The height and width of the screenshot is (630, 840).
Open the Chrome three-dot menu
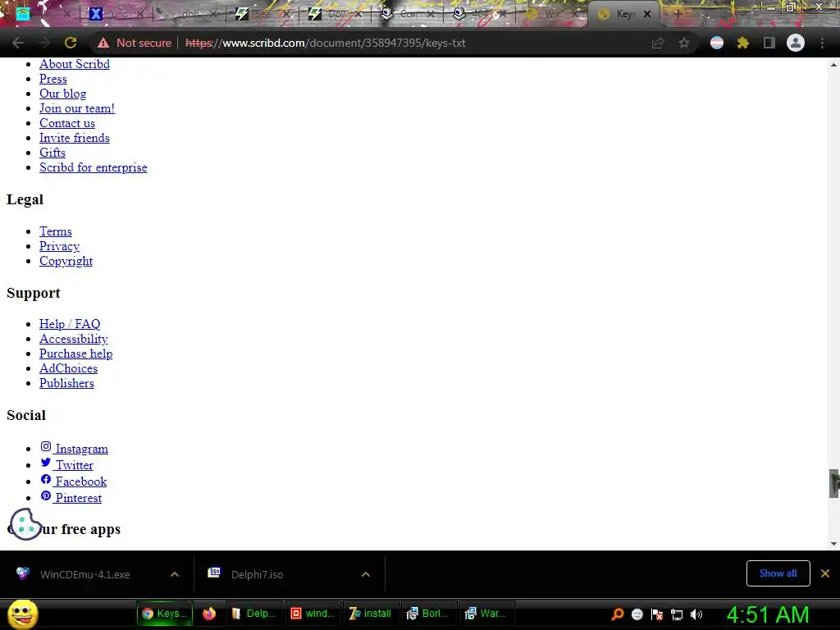pyautogui.click(x=822, y=43)
